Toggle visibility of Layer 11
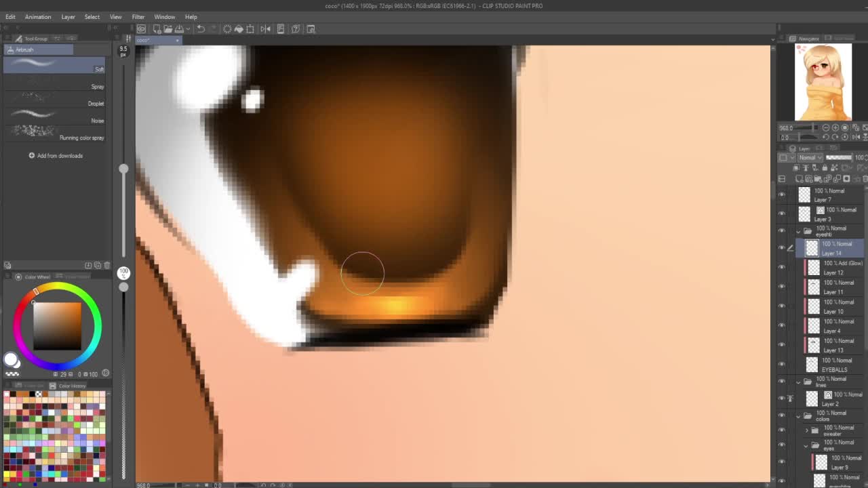 click(x=782, y=287)
